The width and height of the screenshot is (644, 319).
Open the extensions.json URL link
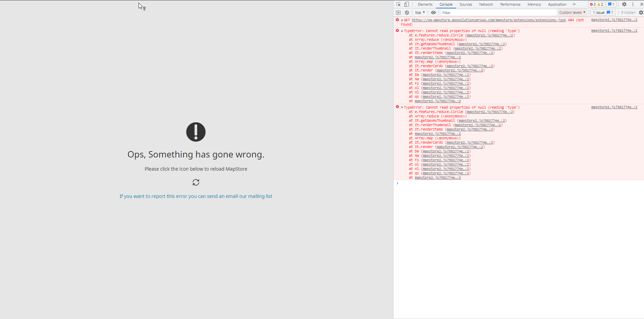[x=489, y=20]
